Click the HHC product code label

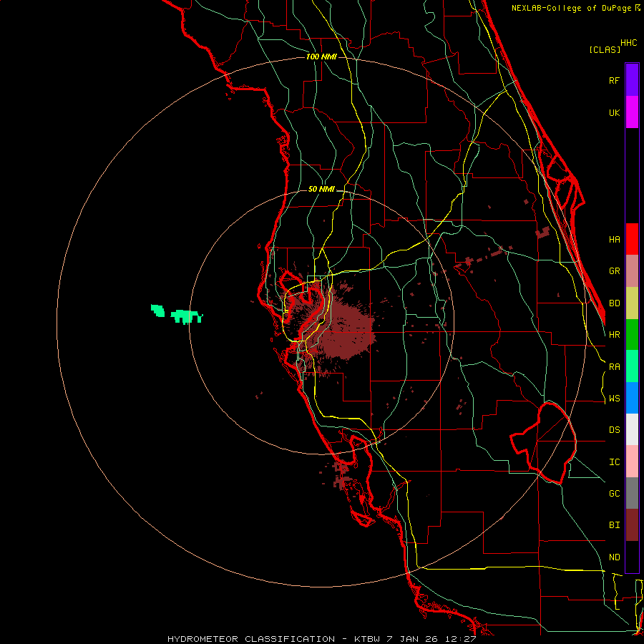(628, 43)
